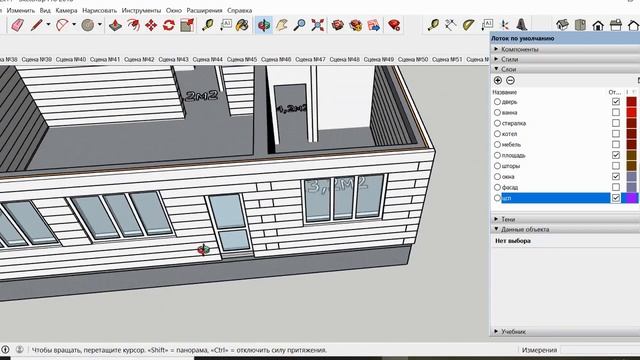Select the Arc tool

[62, 25]
